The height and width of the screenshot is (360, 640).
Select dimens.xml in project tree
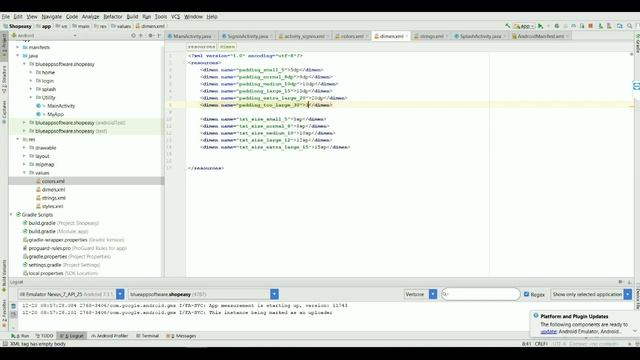point(53,190)
